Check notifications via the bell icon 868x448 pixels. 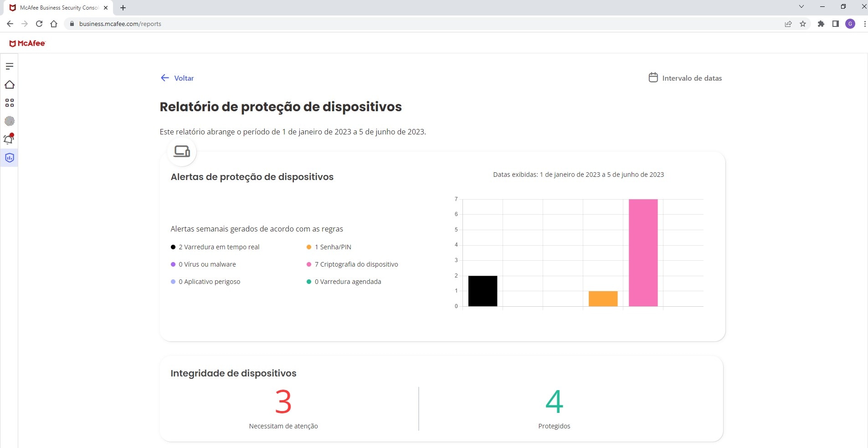tap(9, 139)
